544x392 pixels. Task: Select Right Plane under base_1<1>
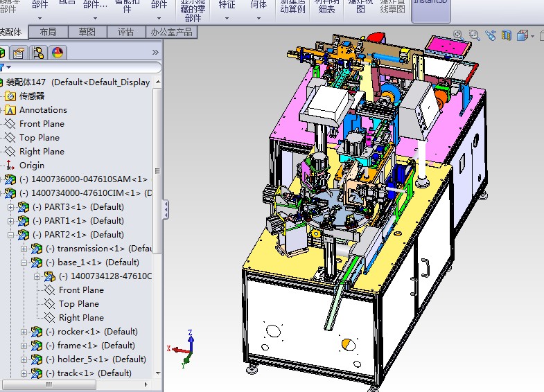[82, 318]
